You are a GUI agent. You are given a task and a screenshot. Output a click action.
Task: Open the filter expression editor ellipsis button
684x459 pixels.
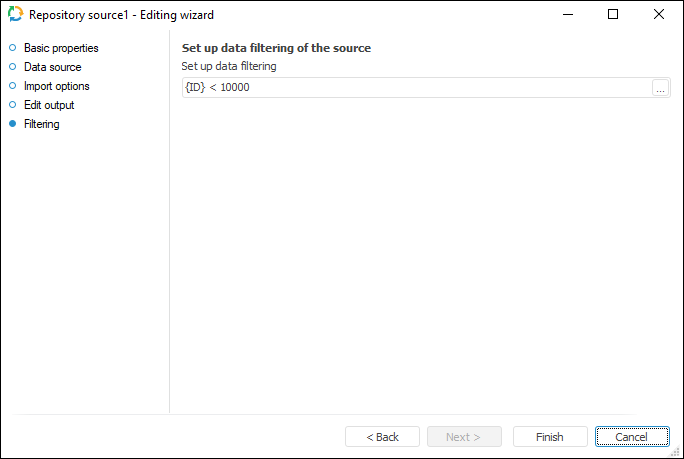(x=660, y=88)
